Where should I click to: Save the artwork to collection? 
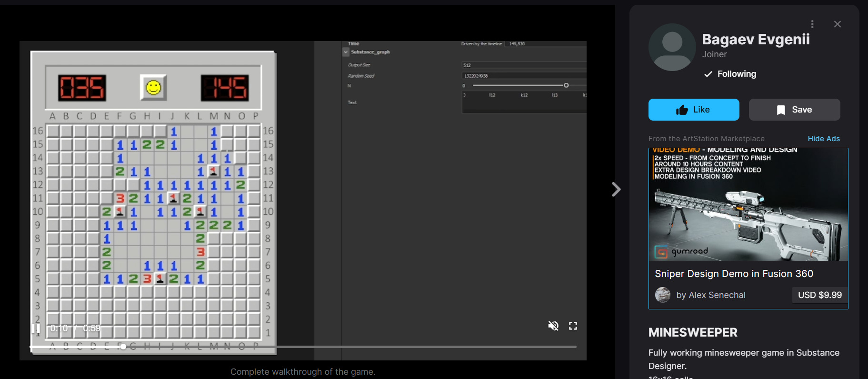(794, 110)
